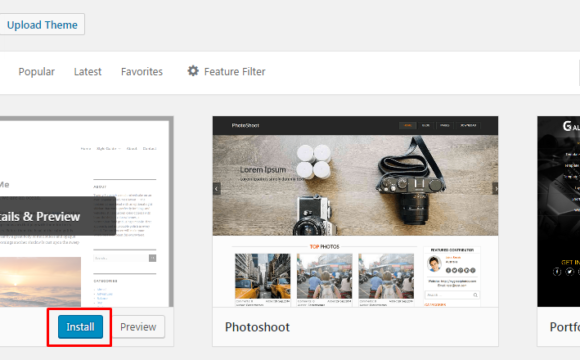The height and width of the screenshot is (360, 580).
Task: Open the Popular themes tab
Action: [36, 71]
